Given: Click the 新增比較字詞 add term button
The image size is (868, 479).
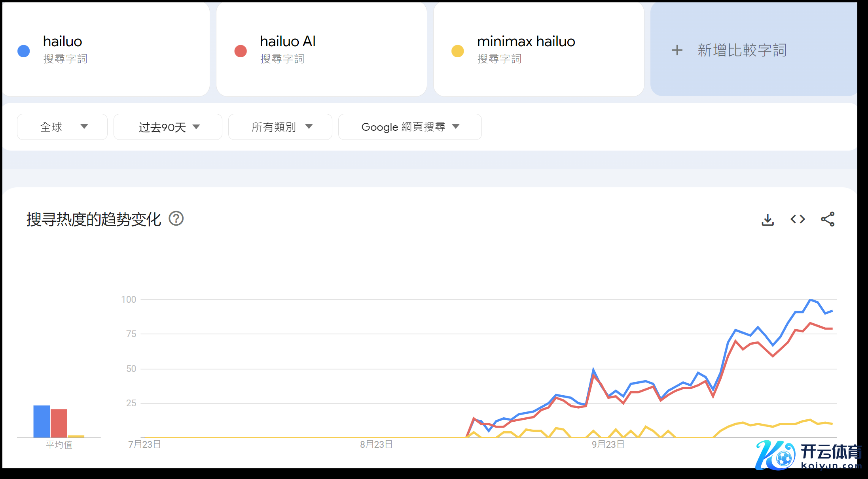Looking at the screenshot, I should pos(754,49).
